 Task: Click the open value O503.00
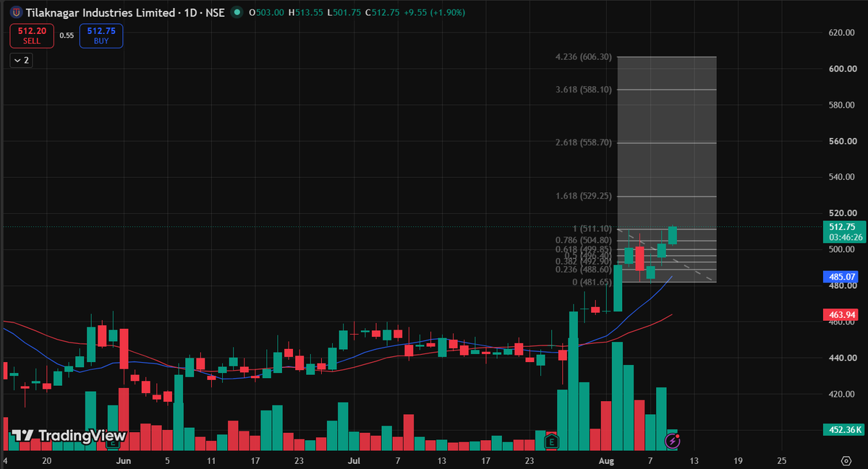(268, 12)
